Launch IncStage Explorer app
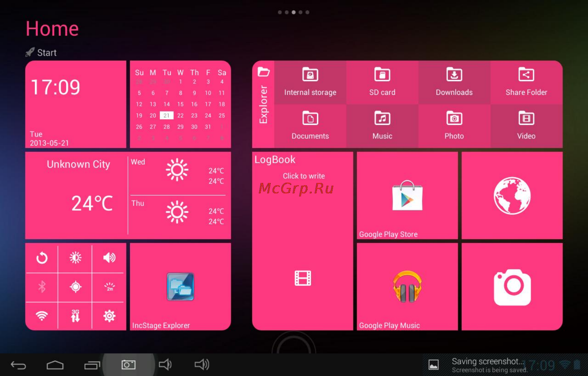The width and height of the screenshot is (588, 376). (180, 286)
